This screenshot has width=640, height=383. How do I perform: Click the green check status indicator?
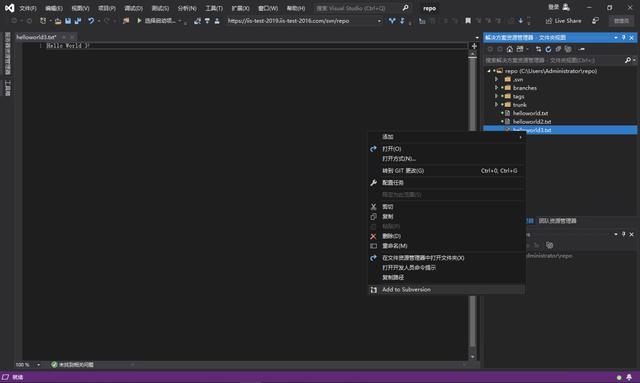tap(54, 365)
